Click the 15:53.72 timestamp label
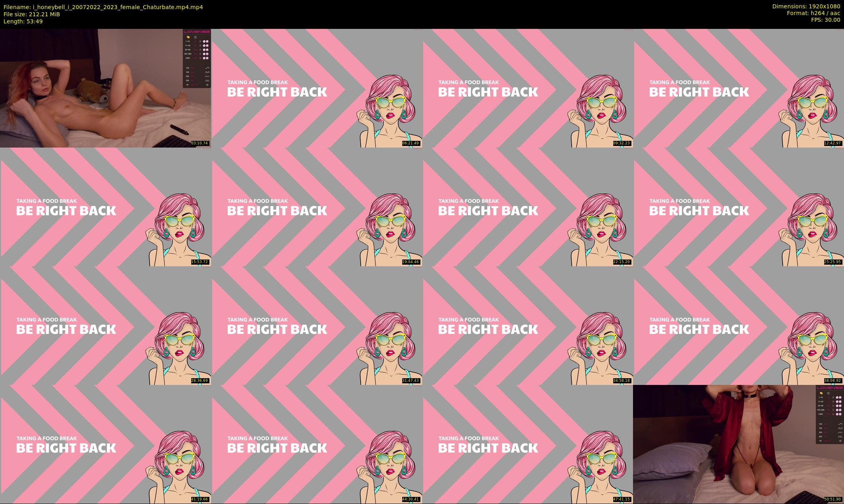This screenshot has width=844, height=504. tap(200, 262)
